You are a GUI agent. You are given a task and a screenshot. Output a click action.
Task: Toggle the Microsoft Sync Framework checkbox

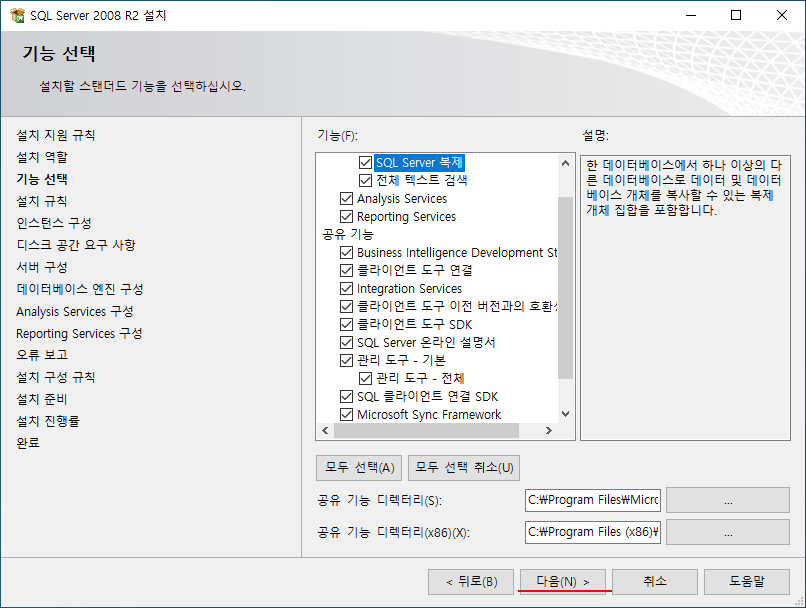point(346,414)
